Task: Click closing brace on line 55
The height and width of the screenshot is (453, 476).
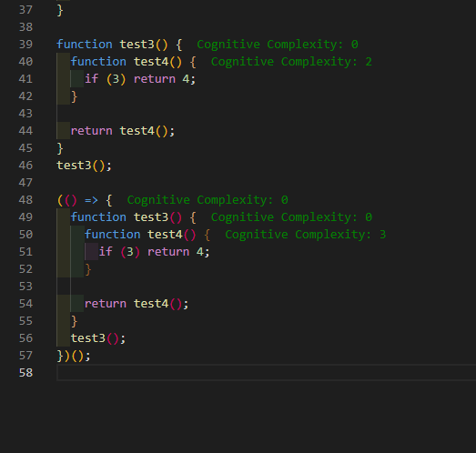Action: tap(74, 321)
